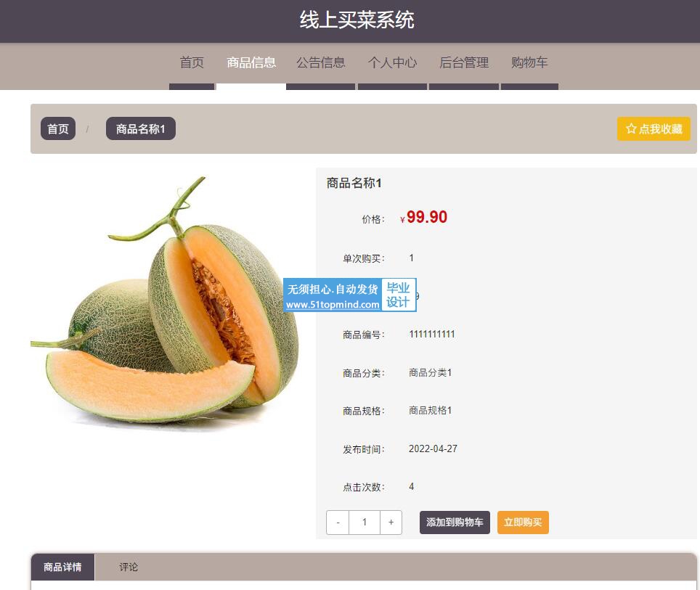Click the 线上买菜系统 site title

point(357,20)
